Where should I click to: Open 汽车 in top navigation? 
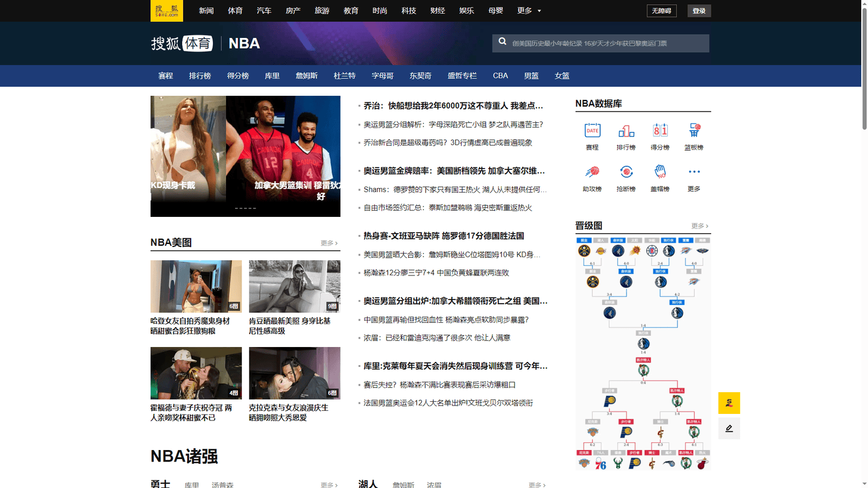pyautogui.click(x=264, y=10)
